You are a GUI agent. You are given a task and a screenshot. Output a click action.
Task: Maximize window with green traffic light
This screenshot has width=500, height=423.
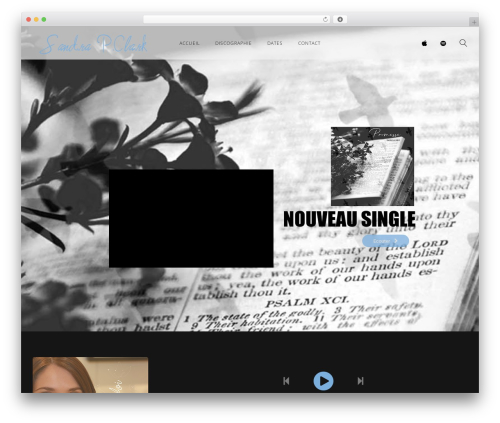point(44,20)
